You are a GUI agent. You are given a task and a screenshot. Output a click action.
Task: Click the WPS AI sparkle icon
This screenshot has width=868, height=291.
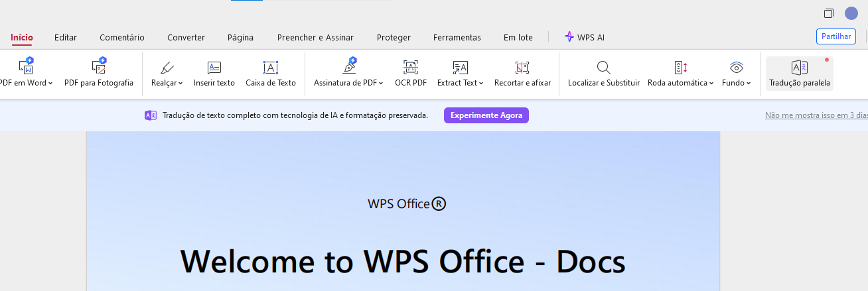[569, 37]
